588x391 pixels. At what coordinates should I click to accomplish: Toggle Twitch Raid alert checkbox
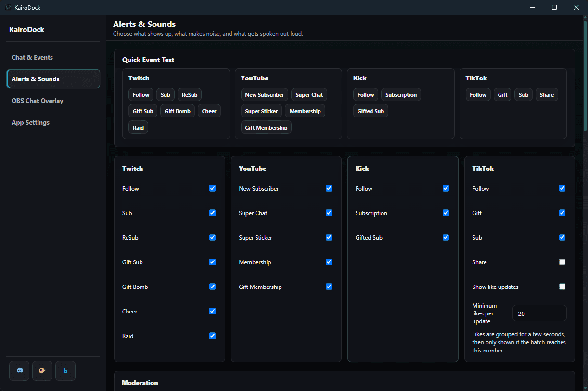pyautogui.click(x=212, y=336)
